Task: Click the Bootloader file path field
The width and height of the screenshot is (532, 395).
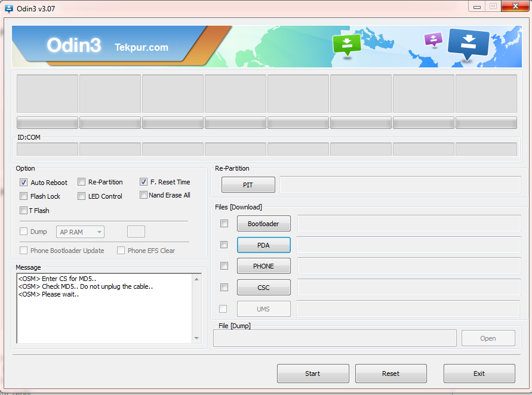Action: tap(409, 223)
